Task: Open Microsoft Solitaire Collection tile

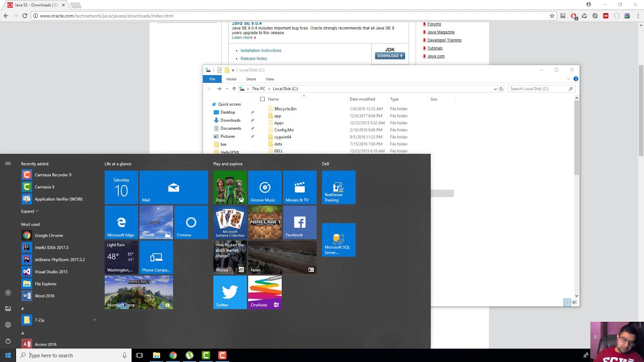Action: coord(230,222)
